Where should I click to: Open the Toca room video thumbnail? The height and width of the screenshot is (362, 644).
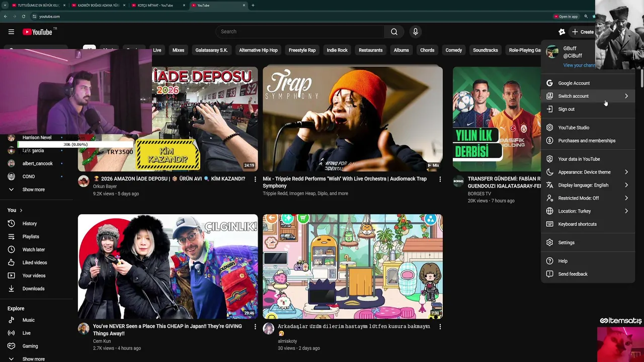[x=353, y=266]
